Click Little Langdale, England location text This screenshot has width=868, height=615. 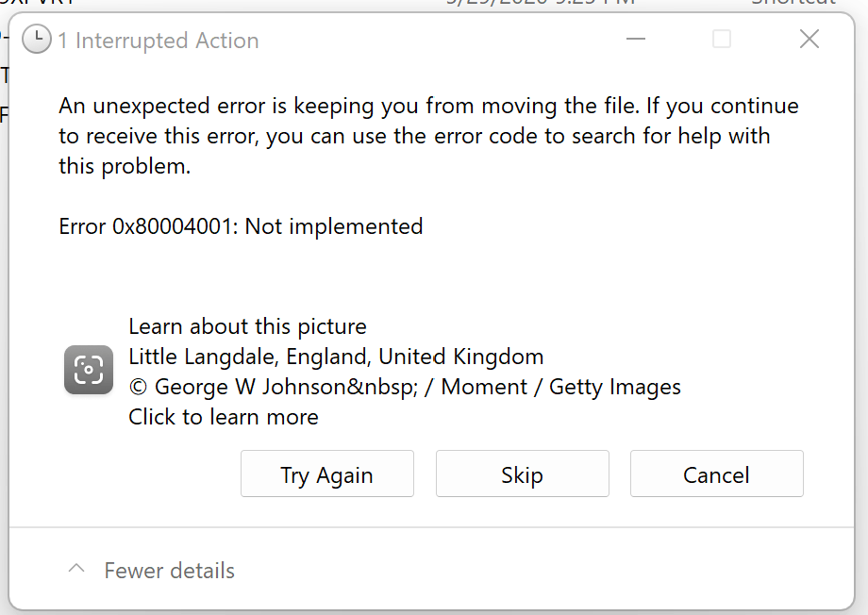pos(336,357)
